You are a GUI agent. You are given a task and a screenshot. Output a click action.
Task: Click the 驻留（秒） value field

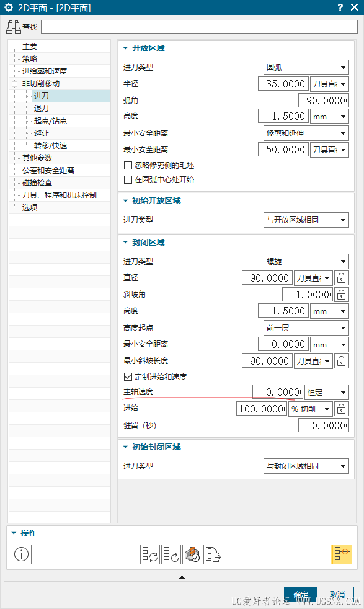[324, 425]
